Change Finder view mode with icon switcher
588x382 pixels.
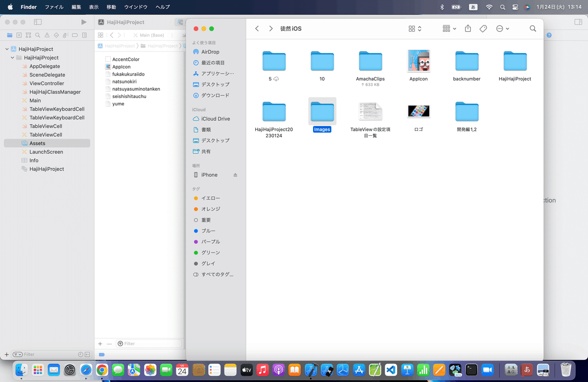click(415, 29)
